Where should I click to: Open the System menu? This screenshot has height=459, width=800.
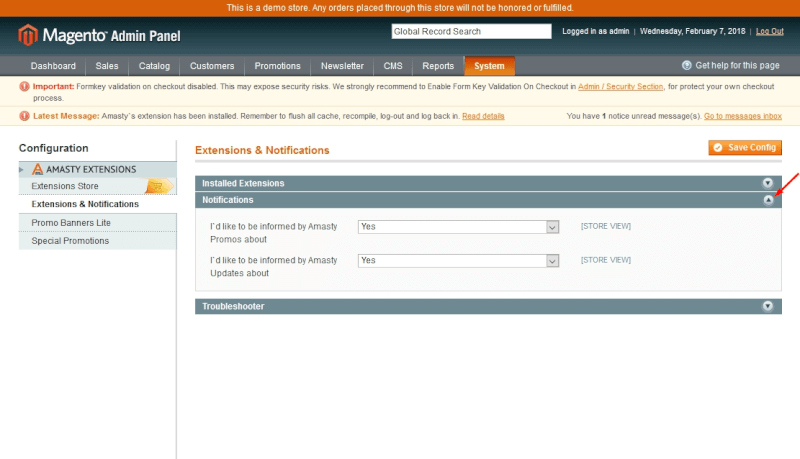pos(489,66)
